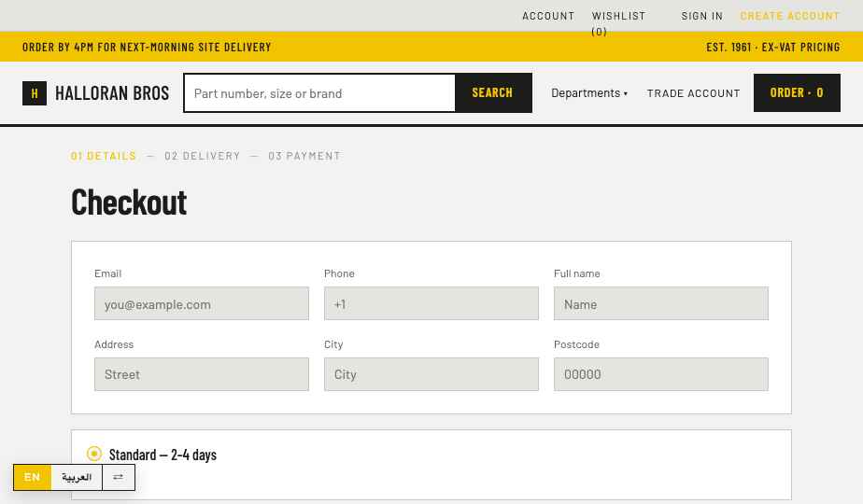This screenshot has width=863, height=504.
Task: Click the direction swap arrows icon
Action: (119, 477)
